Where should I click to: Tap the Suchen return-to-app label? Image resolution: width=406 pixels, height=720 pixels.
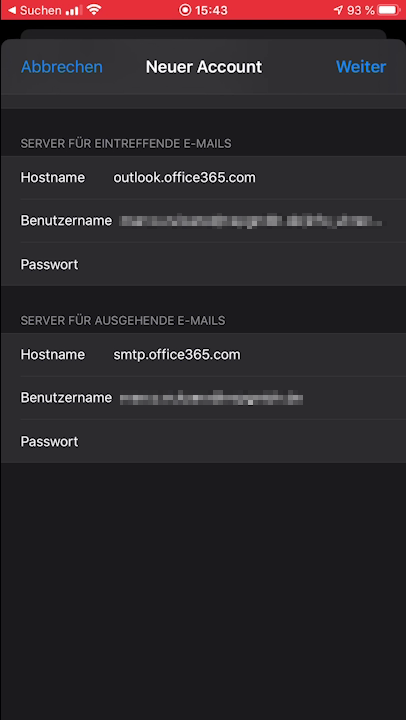pos(40,10)
